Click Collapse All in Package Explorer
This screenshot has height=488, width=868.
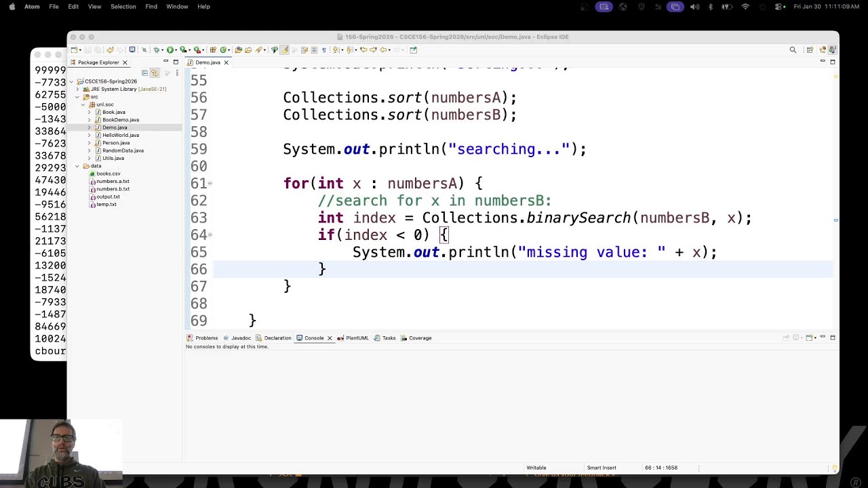pos(144,73)
